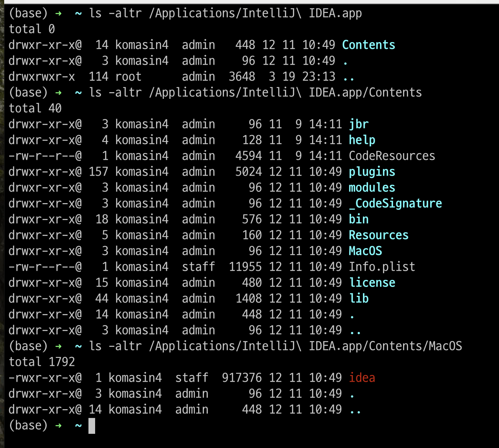This screenshot has width=499, height=448.
Task: Click the 'CodeResources' file name
Action: [392, 156]
